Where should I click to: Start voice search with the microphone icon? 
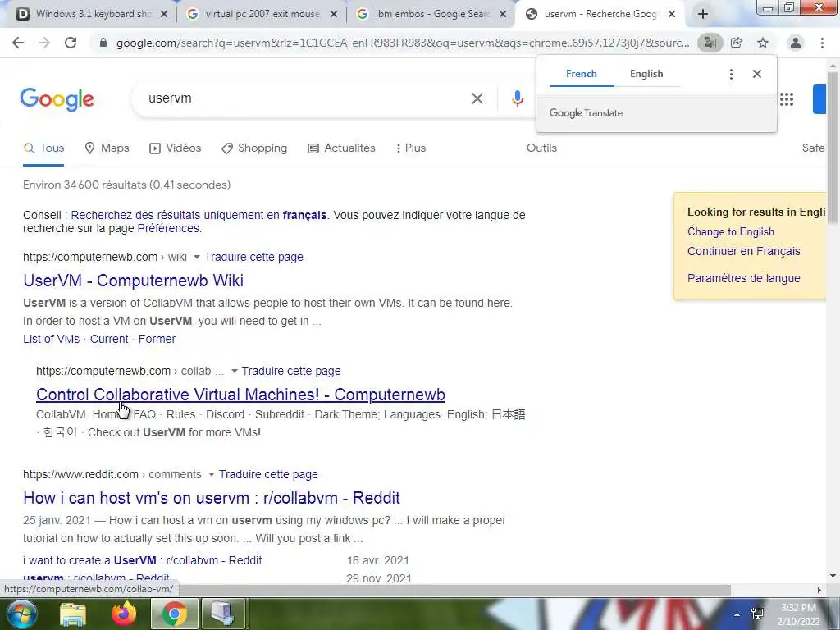(x=517, y=98)
